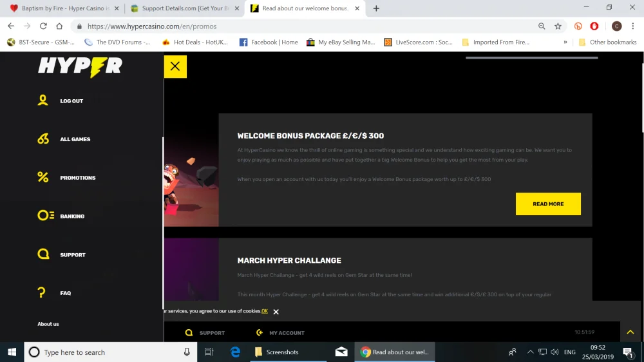Image resolution: width=644 pixels, height=362 pixels.
Task: Expand the bookmarks overflow chevron
Action: click(x=565, y=42)
